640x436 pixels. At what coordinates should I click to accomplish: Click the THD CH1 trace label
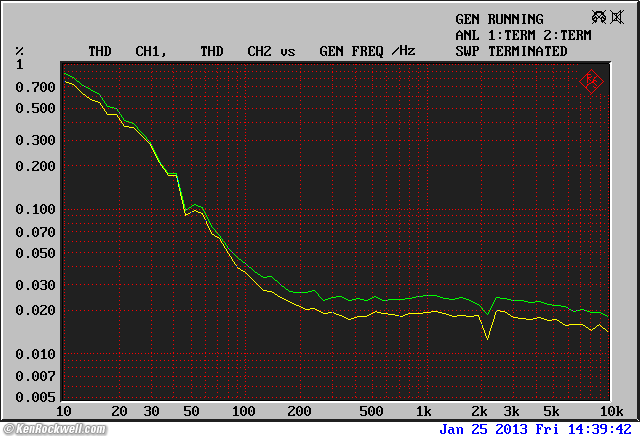coord(128,51)
